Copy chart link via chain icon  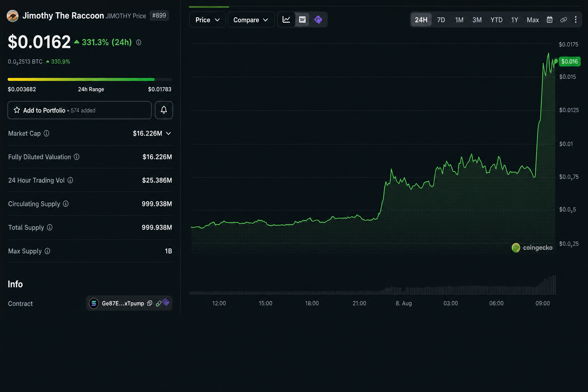pos(563,20)
